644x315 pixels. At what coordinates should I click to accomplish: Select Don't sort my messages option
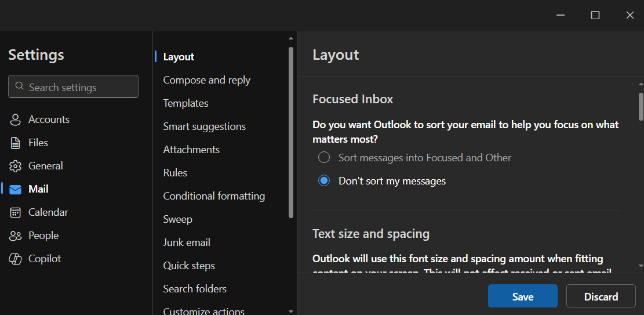coord(324,181)
